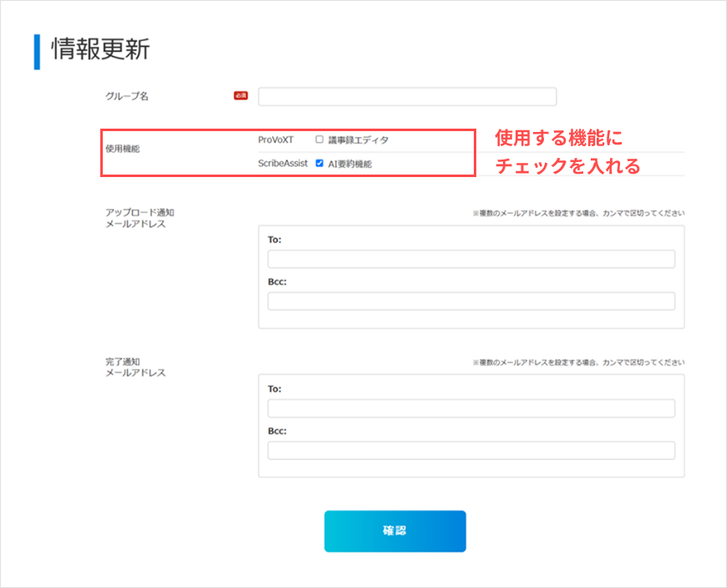Select the Bcc field under 完了通知

(x=470, y=451)
